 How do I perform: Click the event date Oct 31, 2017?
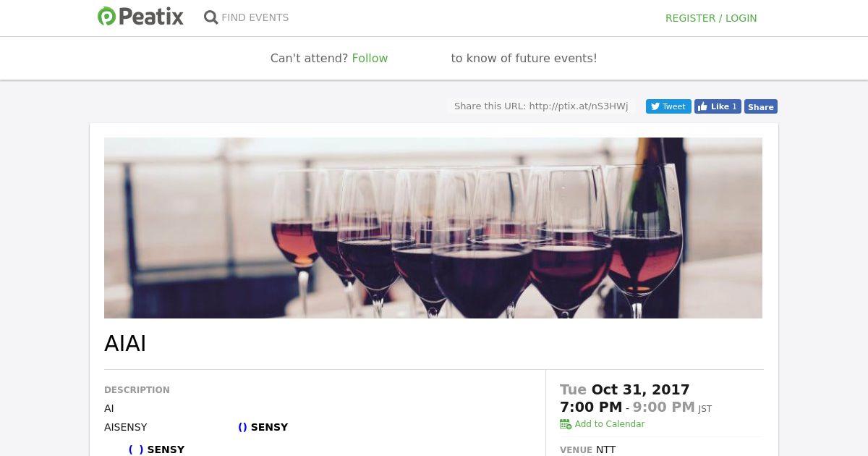pos(640,389)
